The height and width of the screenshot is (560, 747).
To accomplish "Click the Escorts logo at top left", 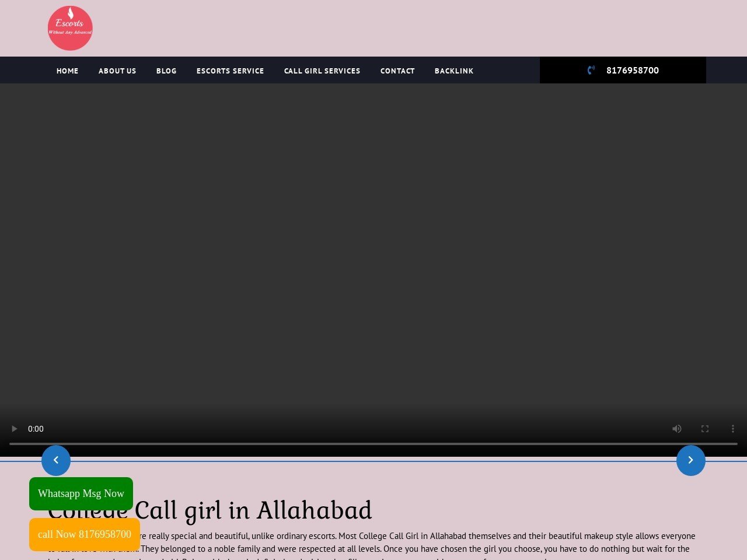I will click(70, 27).
